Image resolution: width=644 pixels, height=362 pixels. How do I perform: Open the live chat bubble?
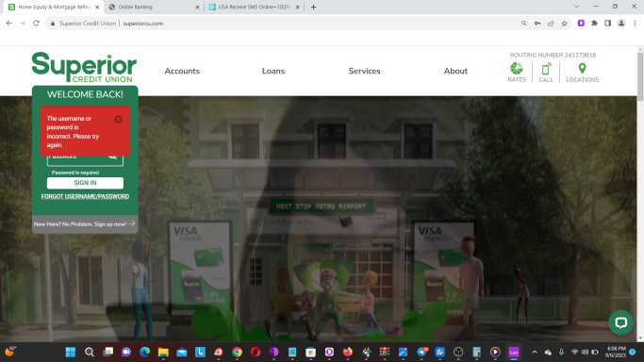point(620,322)
